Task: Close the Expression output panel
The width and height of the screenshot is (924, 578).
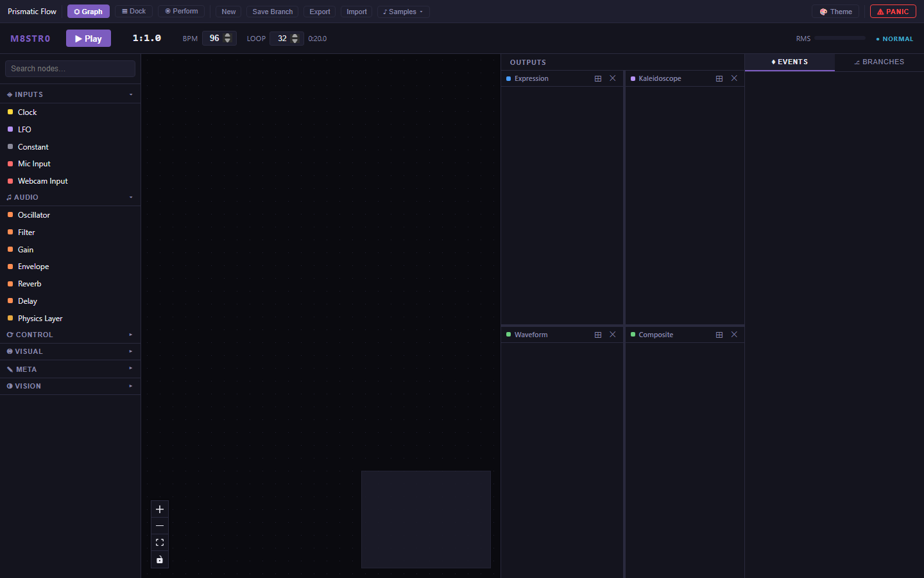Action: pos(613,78)
